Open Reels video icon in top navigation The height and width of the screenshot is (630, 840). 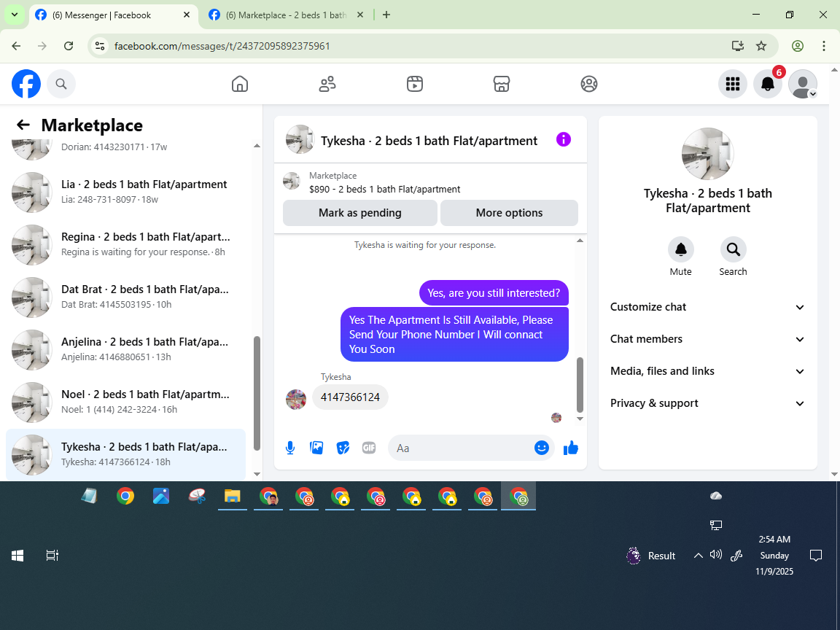tap(415, 84)
